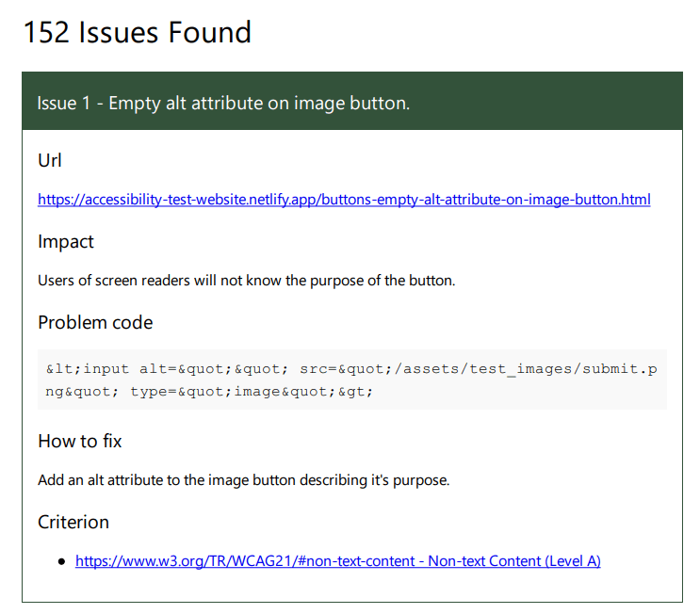The width and height of the screenshot is (700, 614).
Task: Click inside the problem code snippet block
Action: (351, 380)
